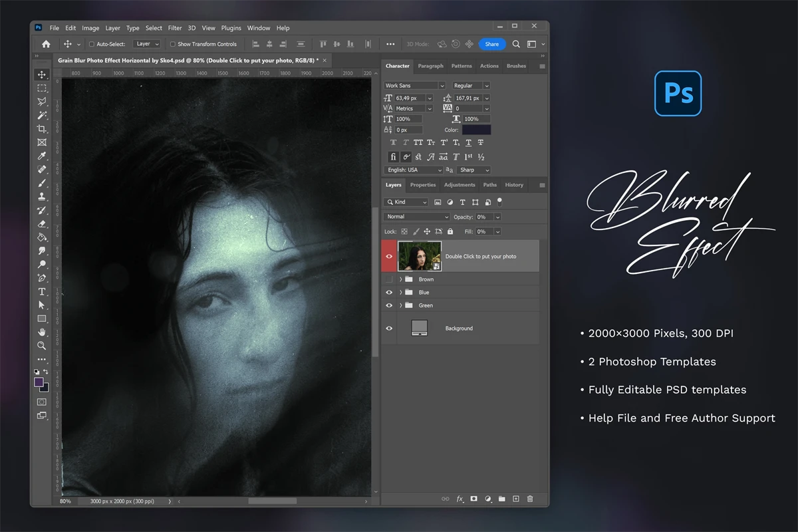Switch to the Adjustments tab

point(460,185)
